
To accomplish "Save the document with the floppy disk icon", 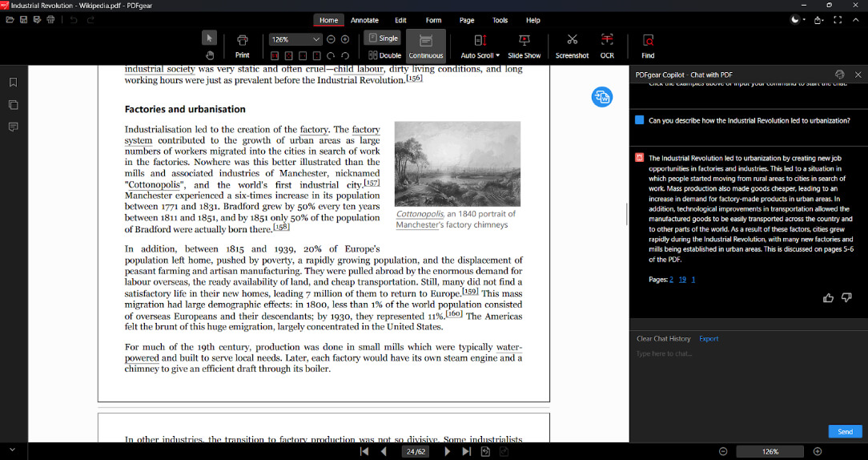I will (24, 20).
